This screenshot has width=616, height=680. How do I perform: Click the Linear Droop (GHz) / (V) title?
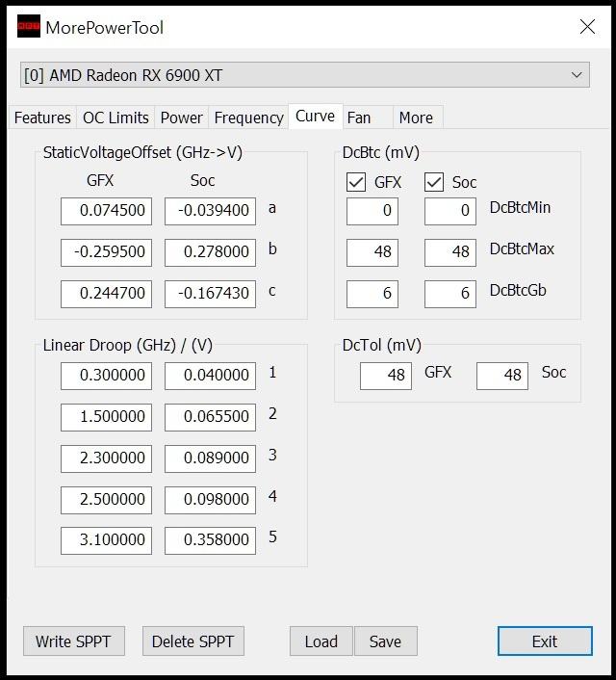128,346
